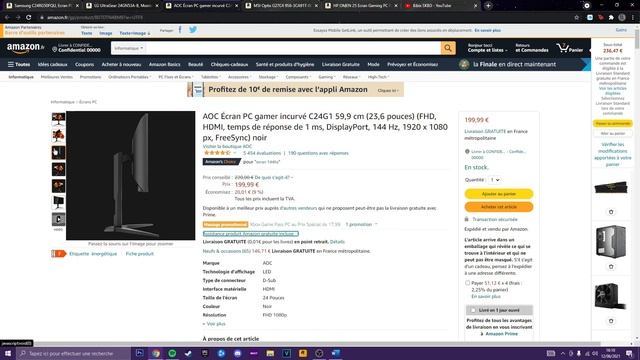Click the Amazon.fr logo
The width and height of the screenshot is (640, 360).
click(25, 48)
